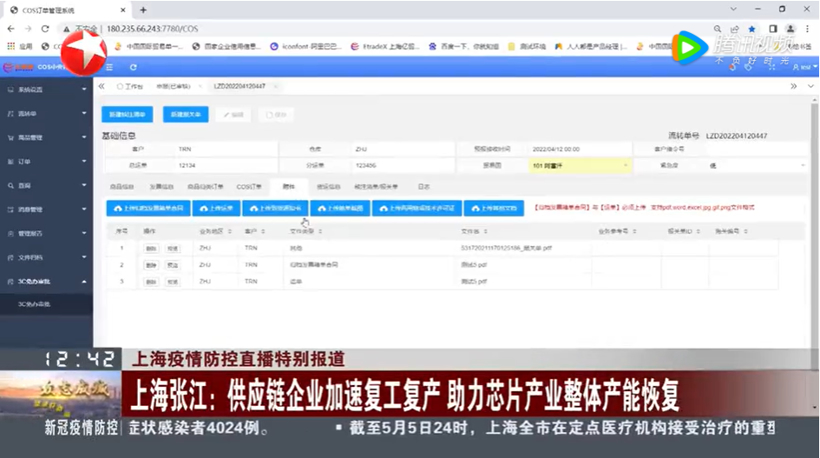The width and height of the screenshot is (820, 458).
Task: Open the yellow 101 dropdown field
Action: [x=579, y=165]
